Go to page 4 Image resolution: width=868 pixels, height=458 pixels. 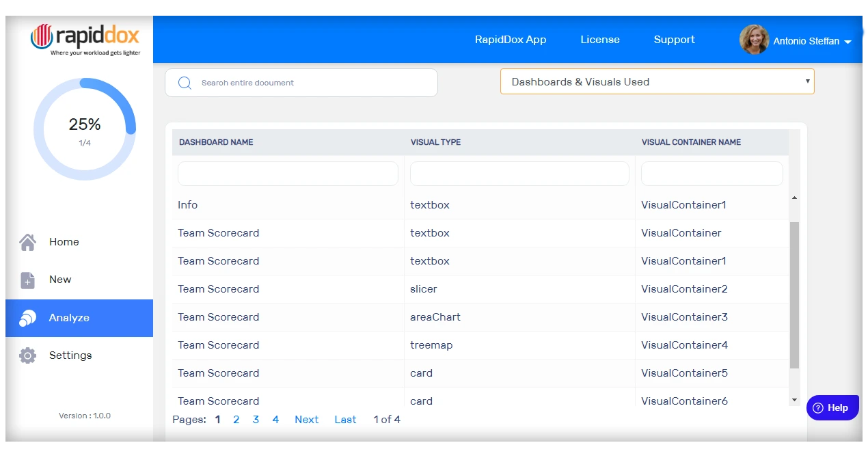[275, 420]
